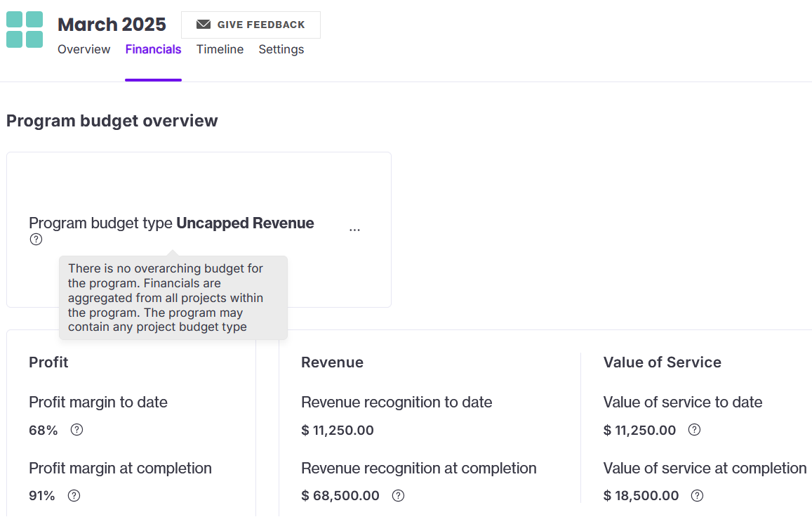Click help icon beside 91% profit margin
This screenshot has width=812, height=517.
pyautogui.click(x=74, y=496)
